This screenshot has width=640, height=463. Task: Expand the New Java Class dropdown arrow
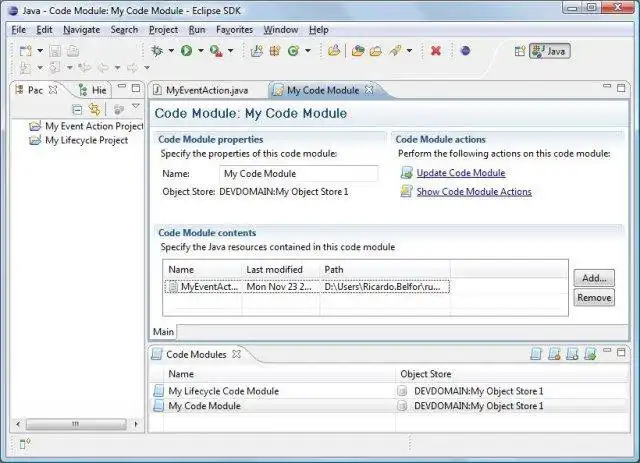[308, 51]
